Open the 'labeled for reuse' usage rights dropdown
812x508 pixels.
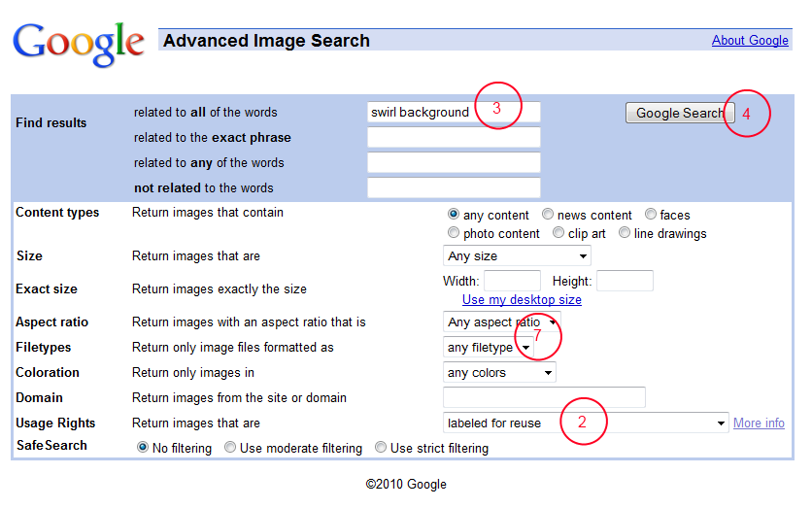(x=586, y=423)
